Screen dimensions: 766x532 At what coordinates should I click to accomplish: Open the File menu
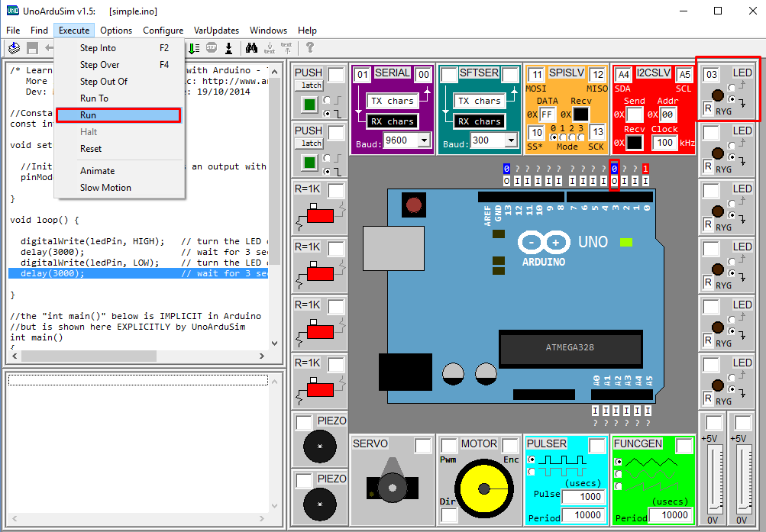click(13, 31)
